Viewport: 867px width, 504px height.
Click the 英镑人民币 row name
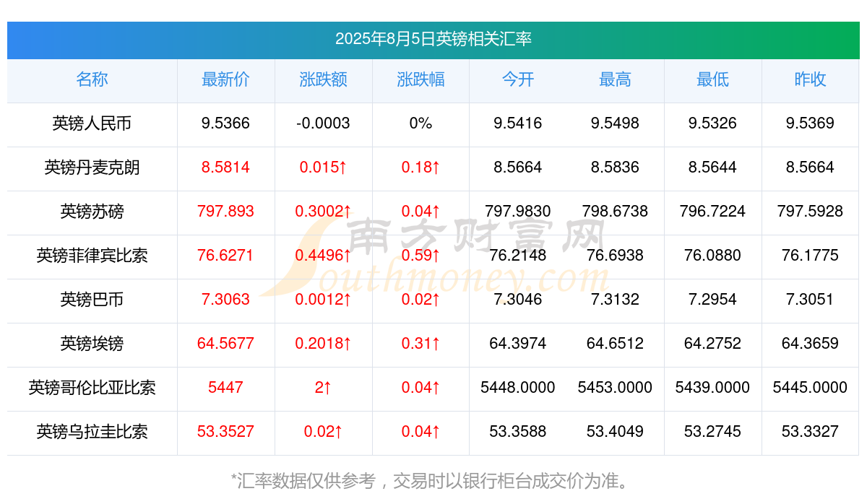click(x=92, y=123)
